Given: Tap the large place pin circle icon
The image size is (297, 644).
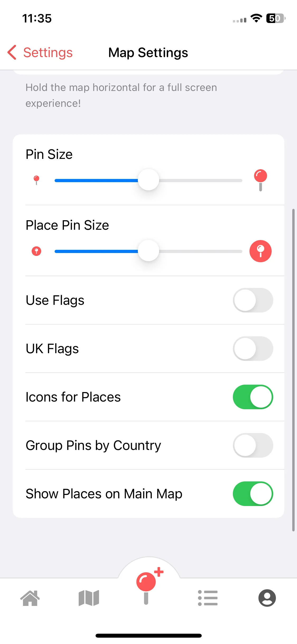Looking at the screenshot, I should pos(261,251).
